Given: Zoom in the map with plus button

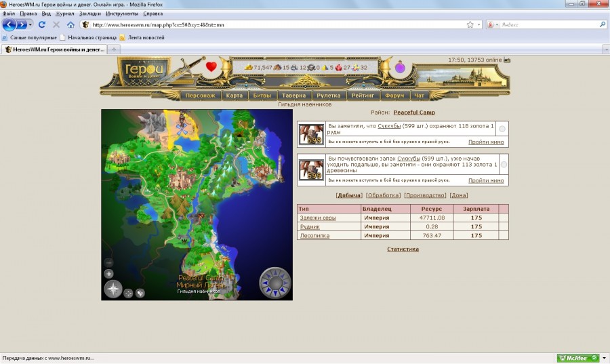Looking at the screenshot, I should click(109, 274).
